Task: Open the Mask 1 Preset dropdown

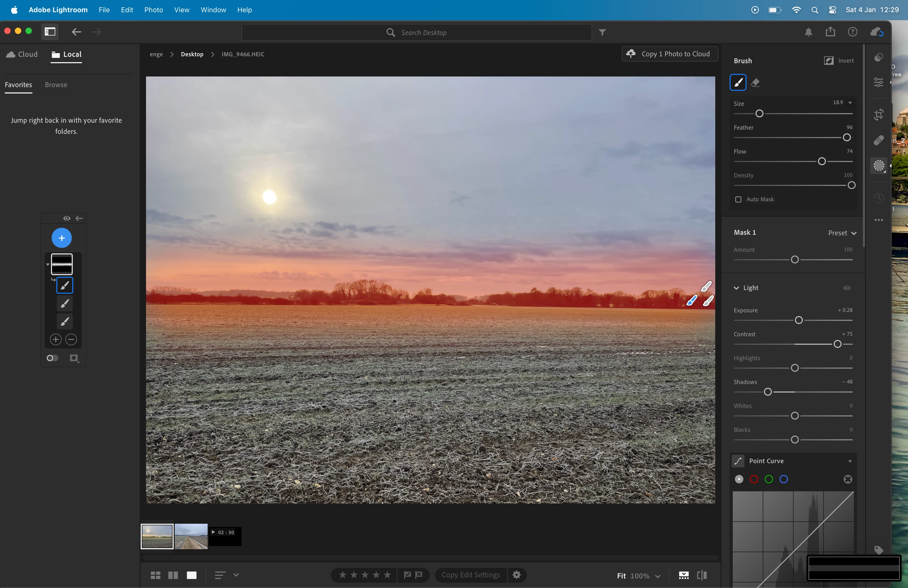Action: pyautogui.click(x=842, y=233)
